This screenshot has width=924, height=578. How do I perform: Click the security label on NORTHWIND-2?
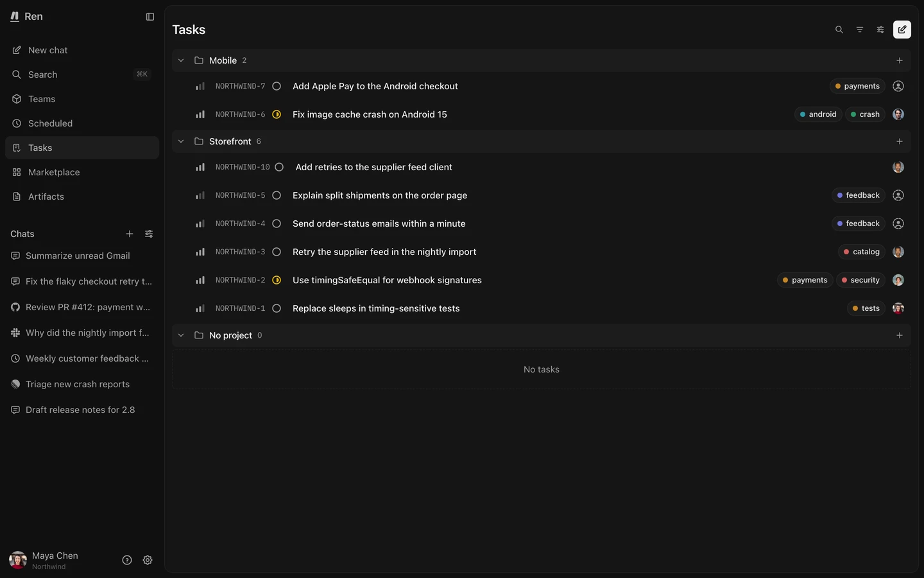(x=860, y=280)
